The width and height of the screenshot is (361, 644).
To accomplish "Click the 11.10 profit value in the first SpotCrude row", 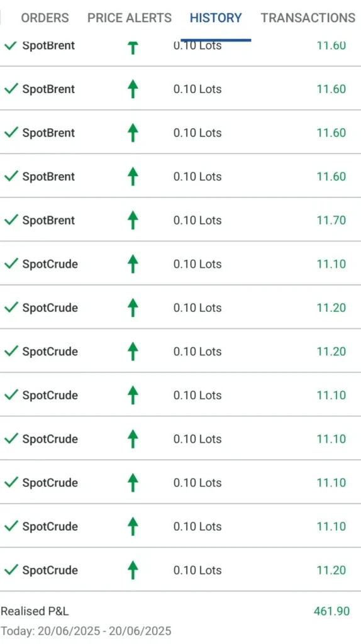I will click(331, 264).
